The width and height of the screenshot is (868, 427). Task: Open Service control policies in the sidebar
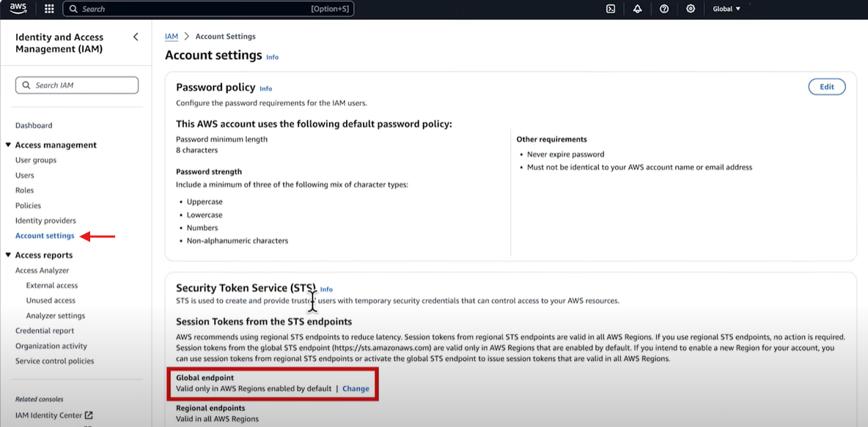click(x=55, y=361)
